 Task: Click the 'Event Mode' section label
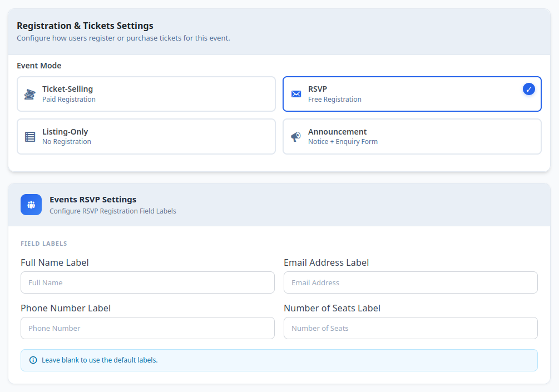(x=39, y=66)
